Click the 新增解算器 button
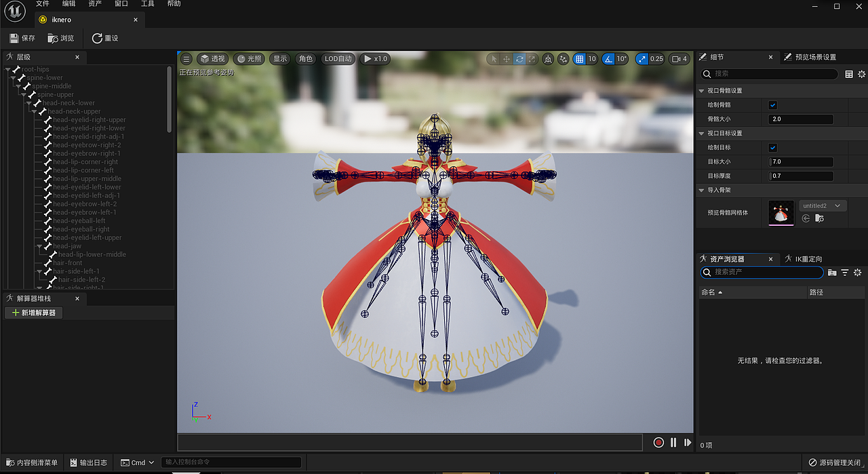The image size is (868, 474). pos(34,313)
